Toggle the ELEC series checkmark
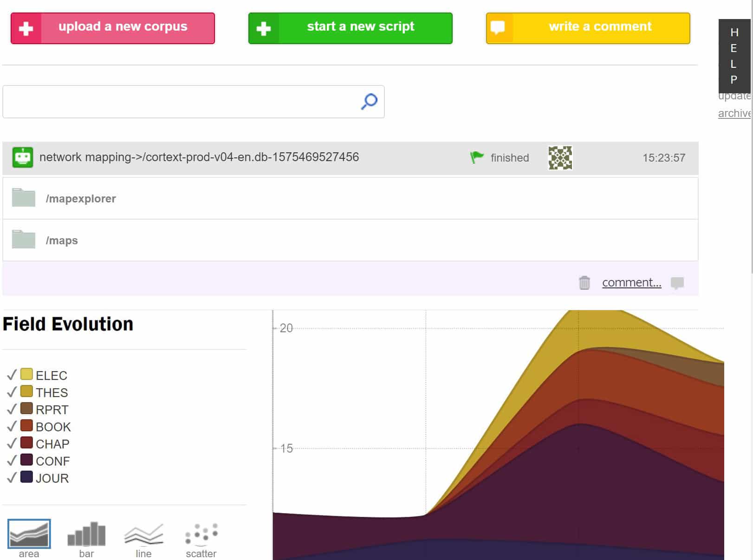The image size is (753, 560). tap(12, 375)
